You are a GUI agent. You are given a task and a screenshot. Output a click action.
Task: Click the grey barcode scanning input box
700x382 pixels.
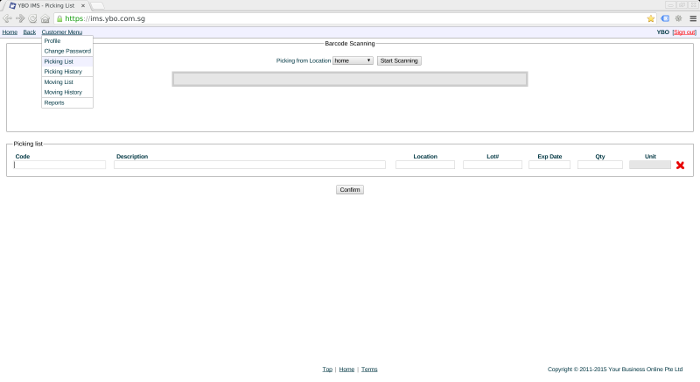coord(350,79)
